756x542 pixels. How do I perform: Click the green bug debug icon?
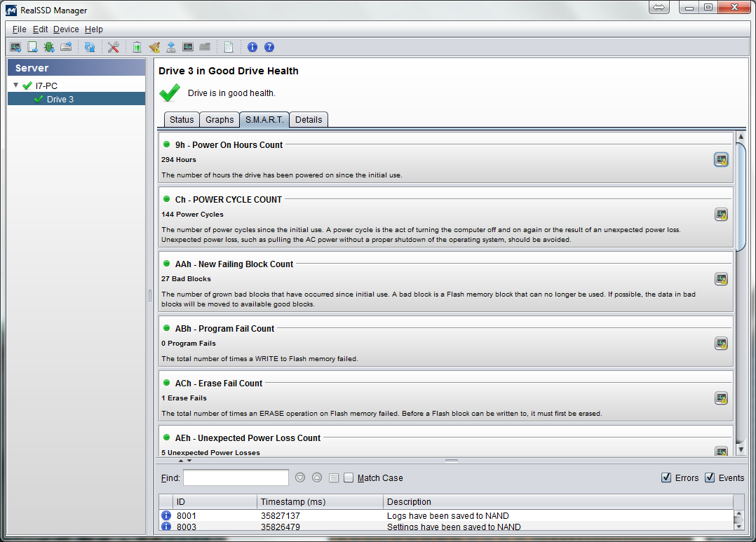click(x=48, y=47)
